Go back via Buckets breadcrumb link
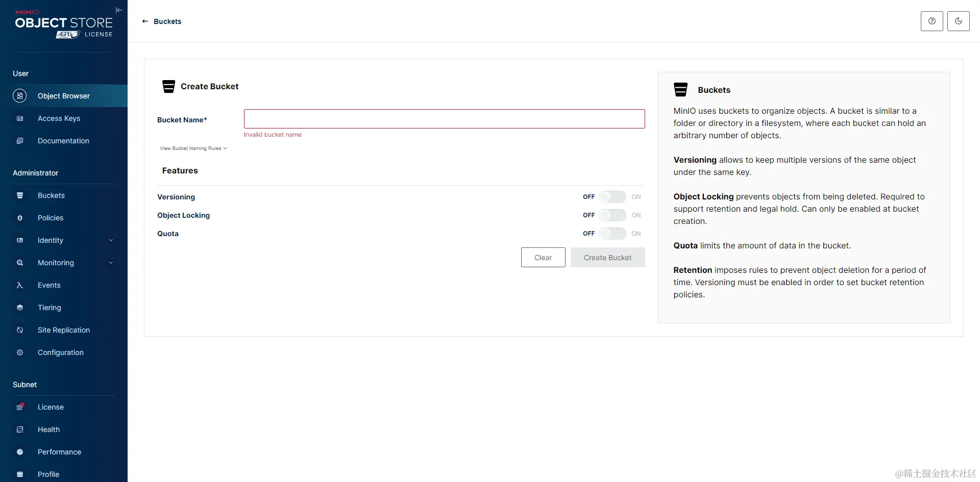Viewport: 980px width, 482px height. point(167,21)
